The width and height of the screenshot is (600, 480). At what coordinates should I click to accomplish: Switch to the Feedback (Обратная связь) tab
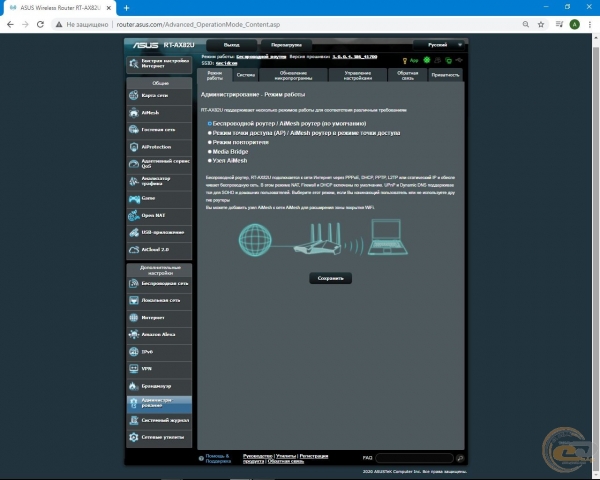[x=408, y=75]
